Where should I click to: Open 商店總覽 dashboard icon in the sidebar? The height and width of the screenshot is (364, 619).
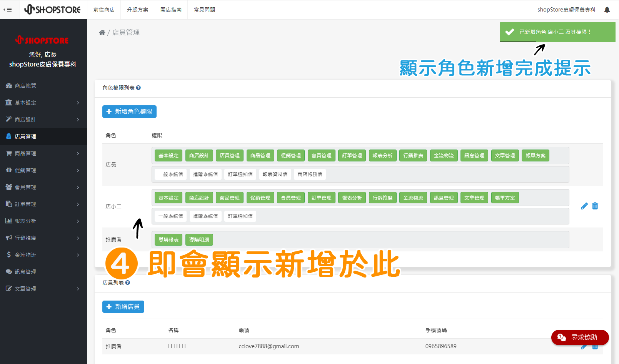[x=9, y=86]
